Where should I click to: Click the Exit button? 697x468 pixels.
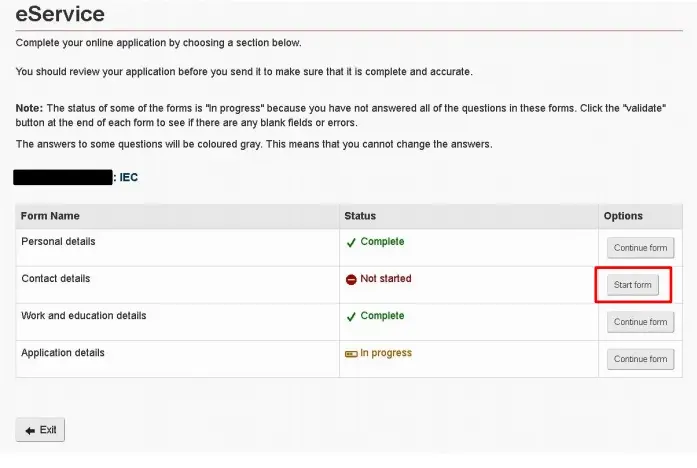(40, 430)
